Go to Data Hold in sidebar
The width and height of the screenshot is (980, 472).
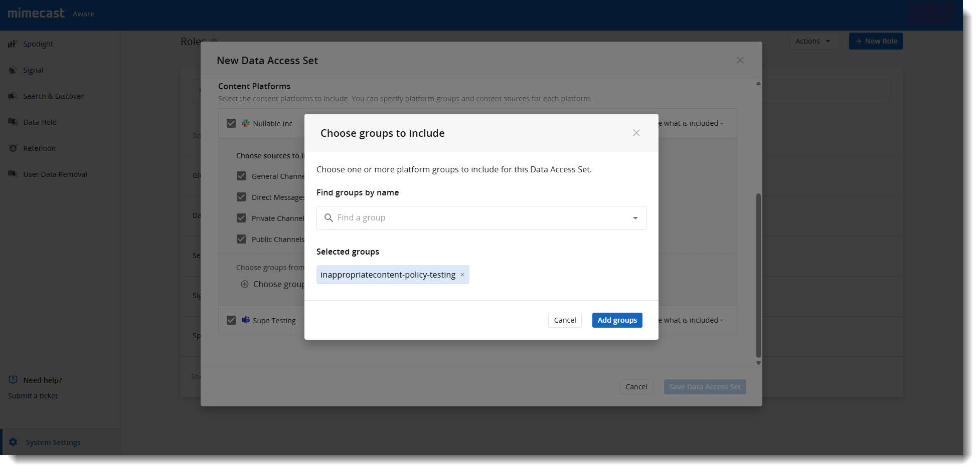point(40,122)
